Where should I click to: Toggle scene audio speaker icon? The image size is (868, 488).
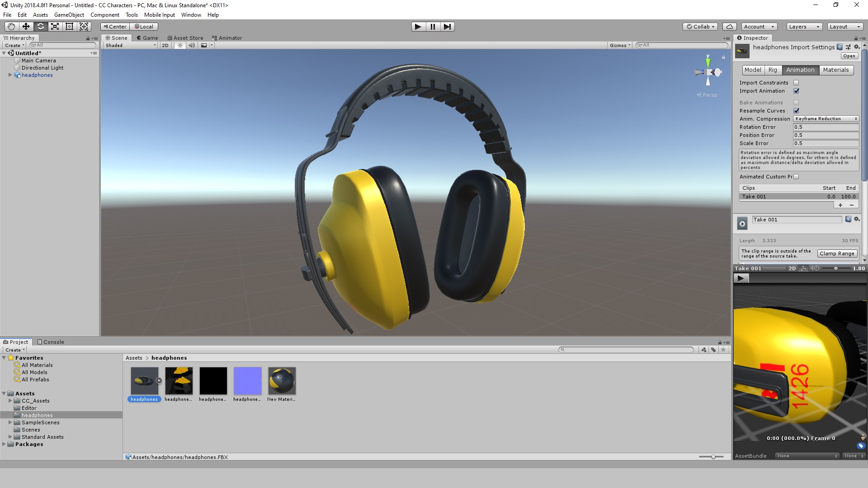(x=192, y=45)
